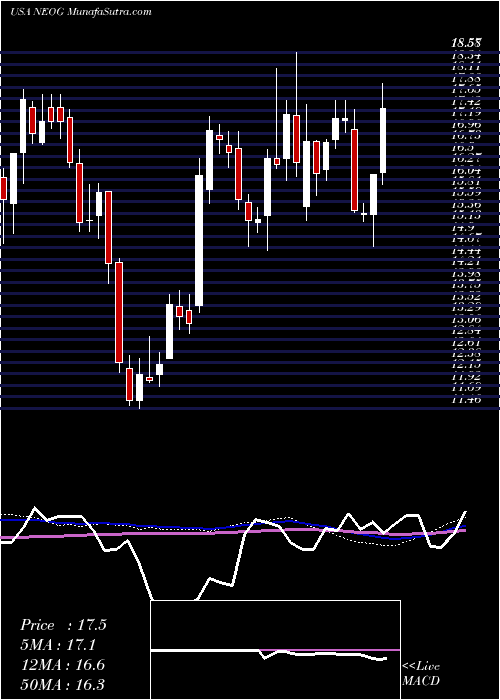Image resolution: width=500 pixels, height=700 pixels.
Task: Click the 11.92 price axis label
Action: tap(466, 377)
